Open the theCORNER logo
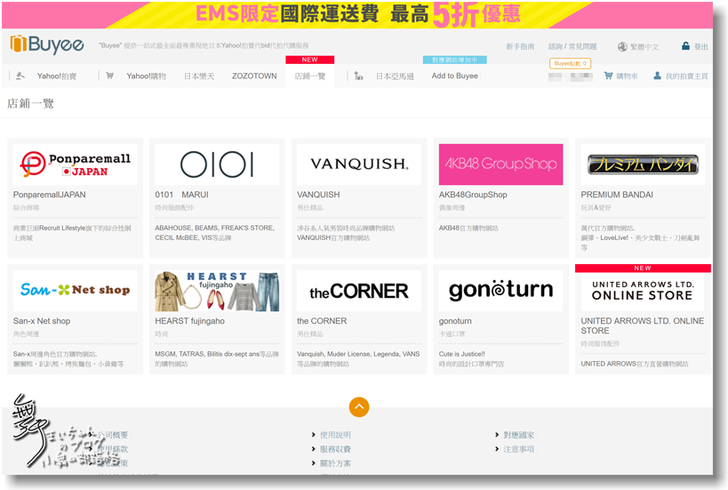728x490 pixels. coord(359,290)
